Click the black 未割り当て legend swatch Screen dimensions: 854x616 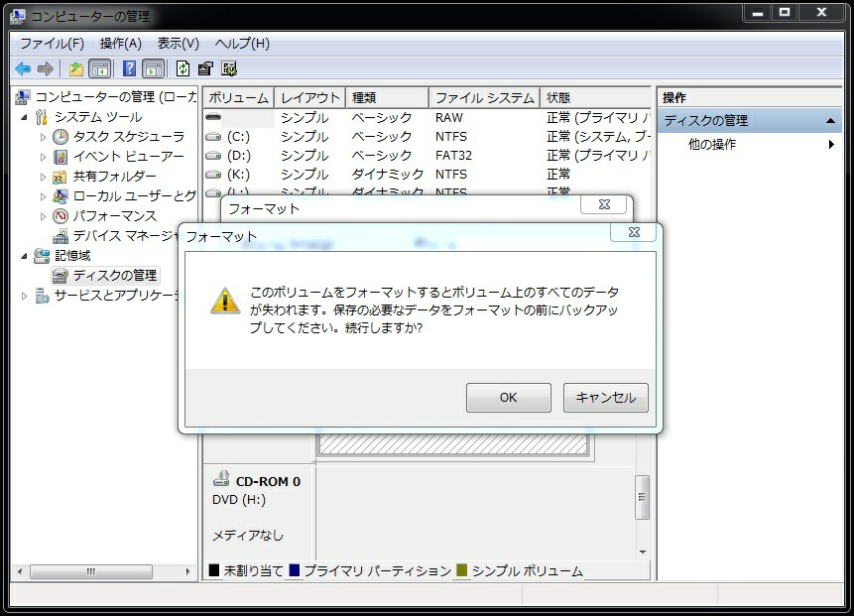[213, 571]
